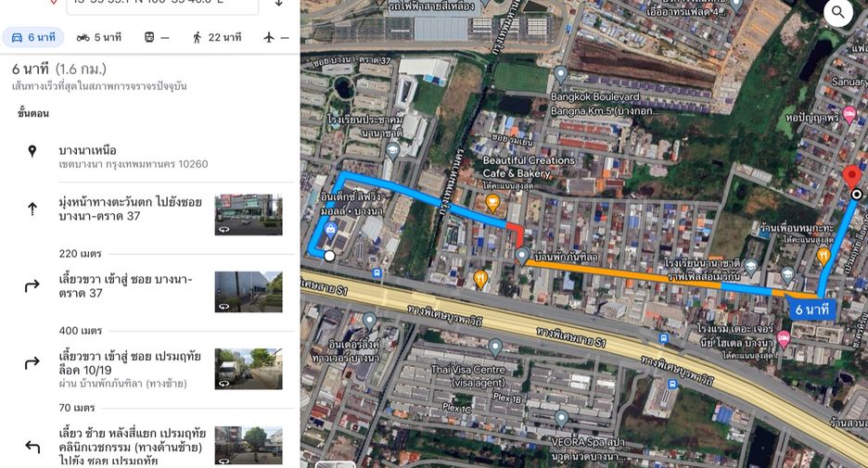
Task: Select the flight travel mode tab
Action: tap(275, 38)
